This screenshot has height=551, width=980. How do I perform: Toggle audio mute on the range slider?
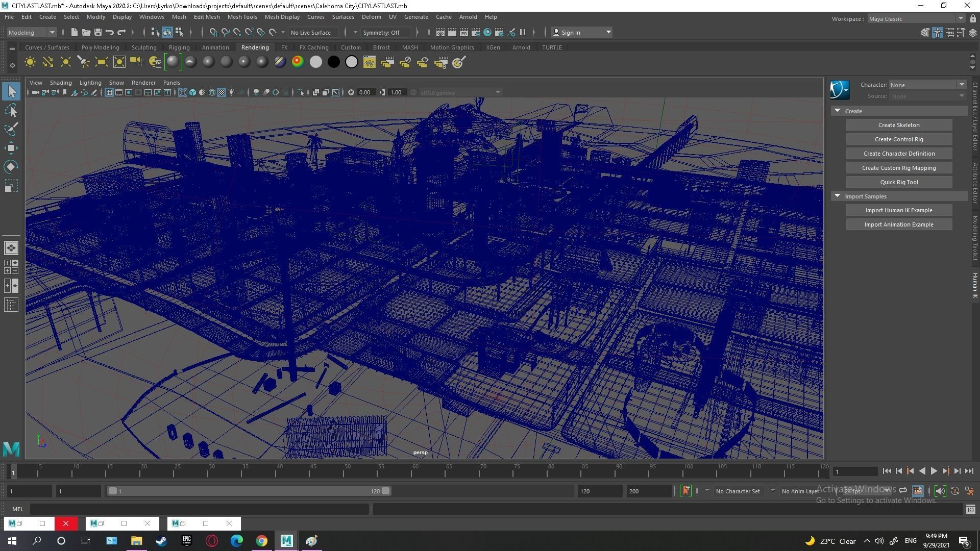(x=940, y=491)
